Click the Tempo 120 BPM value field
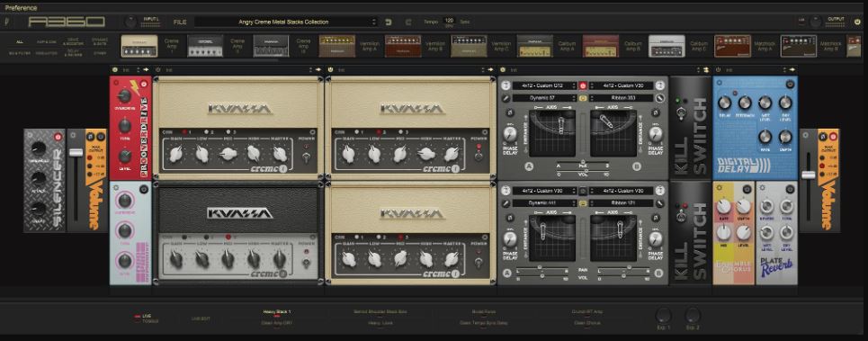The height and width of the screenshot is (341, 868). pos(449,22)
